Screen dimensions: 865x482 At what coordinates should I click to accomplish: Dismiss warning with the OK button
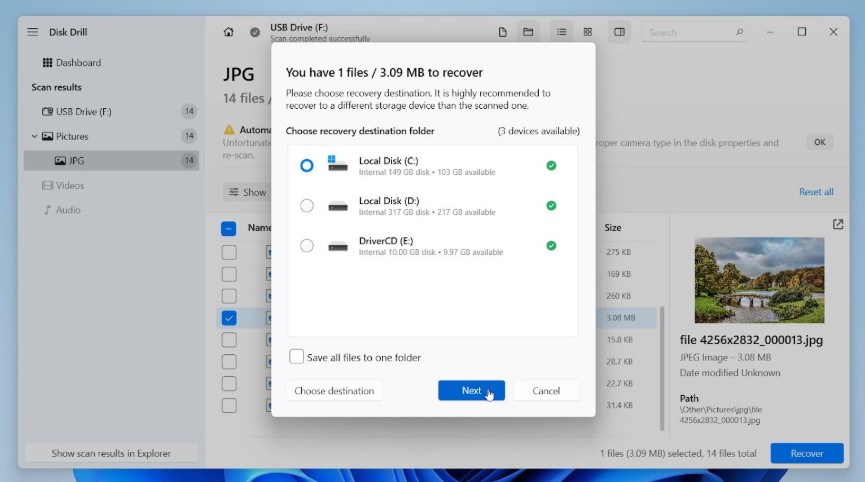tap(820, 142)
